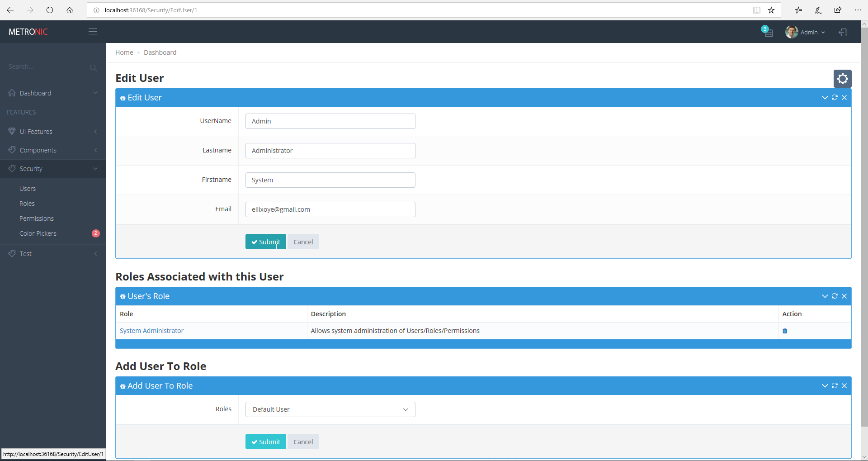
Task: Open the Roles dropdown showing Default User
Action: pyautogui.click(x=330, y=409)
